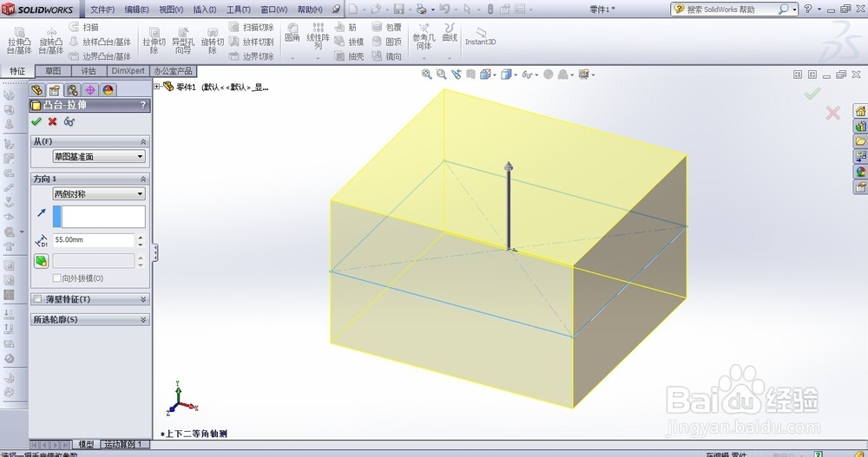Image resolution: width=868 pixels, height=457 pixels.
Task: Open the 窗口(W) menu
Action: click(x=274, y=10)
